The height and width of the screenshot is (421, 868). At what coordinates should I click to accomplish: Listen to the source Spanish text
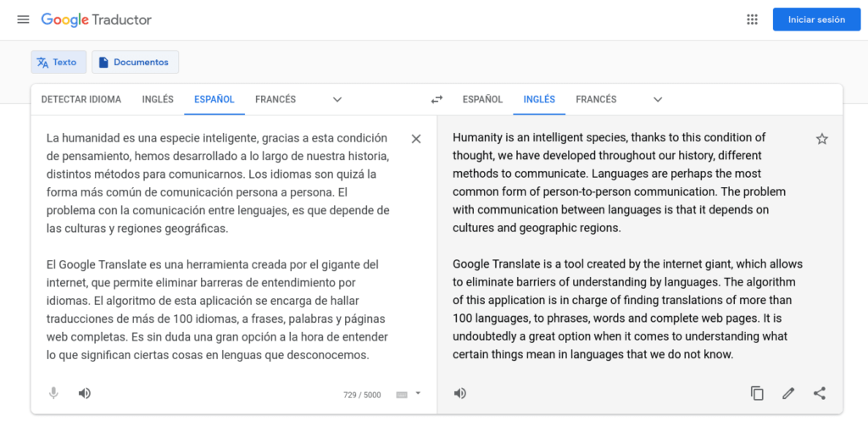pyautogui.click(x=84, y=393)
